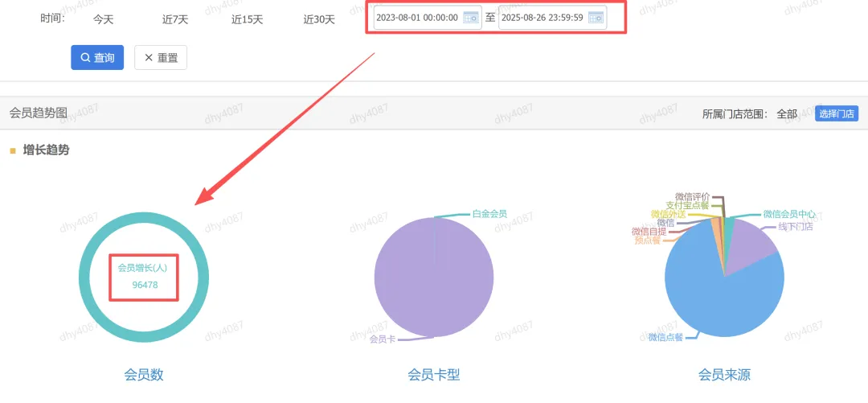Image resolution: width=868 pixels, height=403 pixels.
Task: Open the start date calendar picker icon
Action: (471, 18)
